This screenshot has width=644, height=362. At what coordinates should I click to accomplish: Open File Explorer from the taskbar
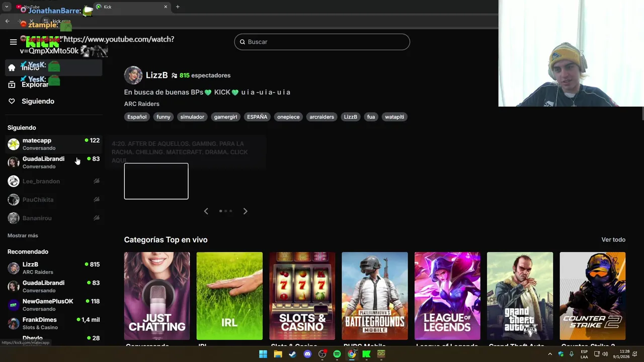pyautogui.click(x=278, y=354)
